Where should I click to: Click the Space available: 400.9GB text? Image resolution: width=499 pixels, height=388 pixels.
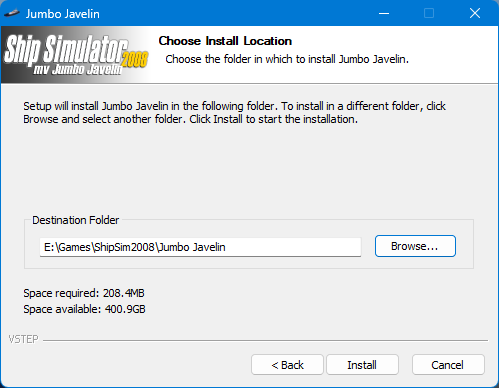pyautogui.click(x=84, y=309)
